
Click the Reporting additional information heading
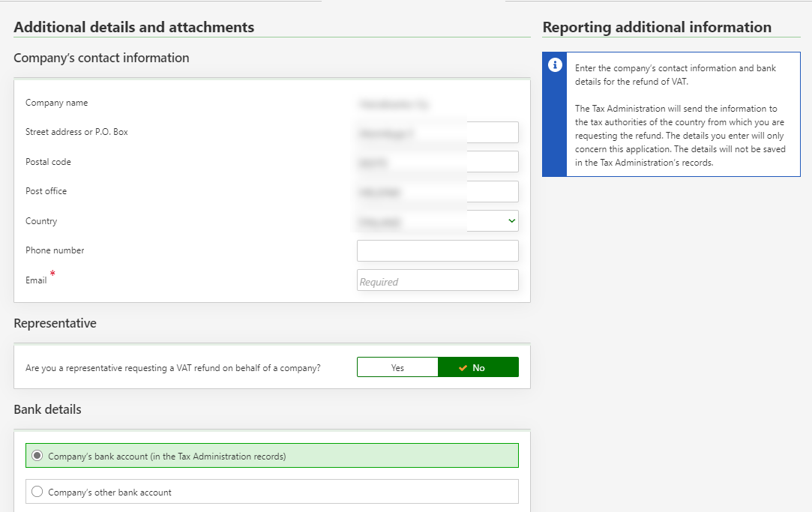pos(657,28)
